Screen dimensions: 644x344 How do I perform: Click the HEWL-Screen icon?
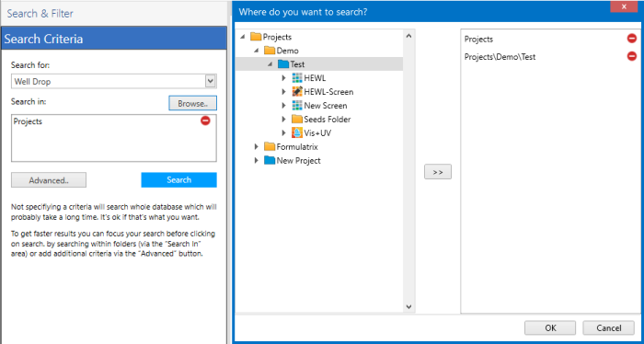point(297,92)
